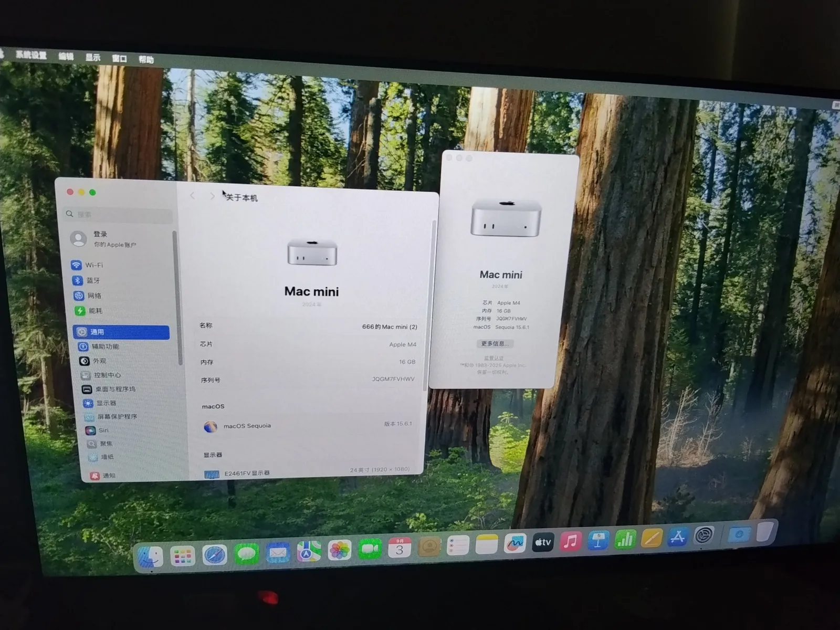Open Notes from the Dock
Screen dimensions: 840x630
(486, 545)
